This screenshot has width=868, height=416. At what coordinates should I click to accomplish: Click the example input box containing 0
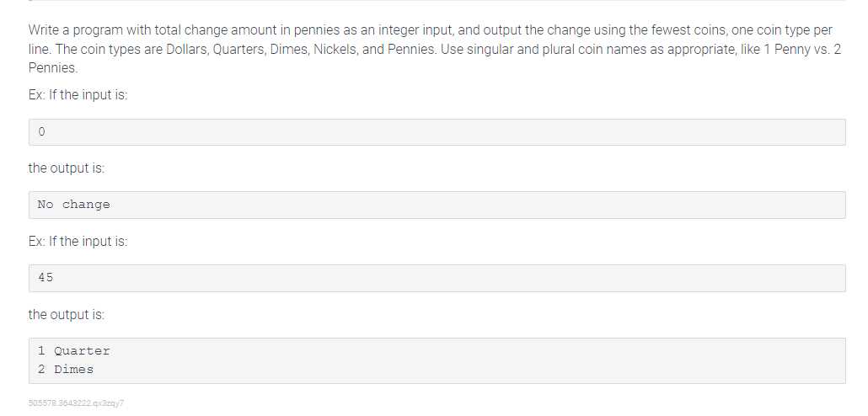point(437,132)
